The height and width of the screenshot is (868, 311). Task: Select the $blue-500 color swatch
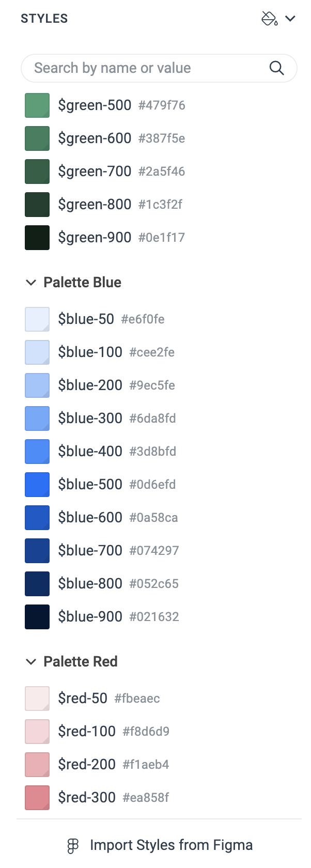coord(37,484)
